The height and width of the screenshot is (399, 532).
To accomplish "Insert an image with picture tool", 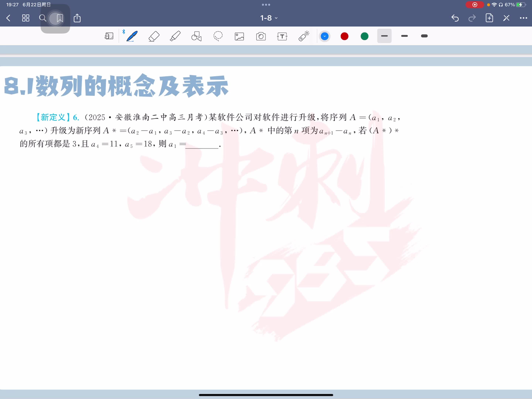I will pos(239,36).
